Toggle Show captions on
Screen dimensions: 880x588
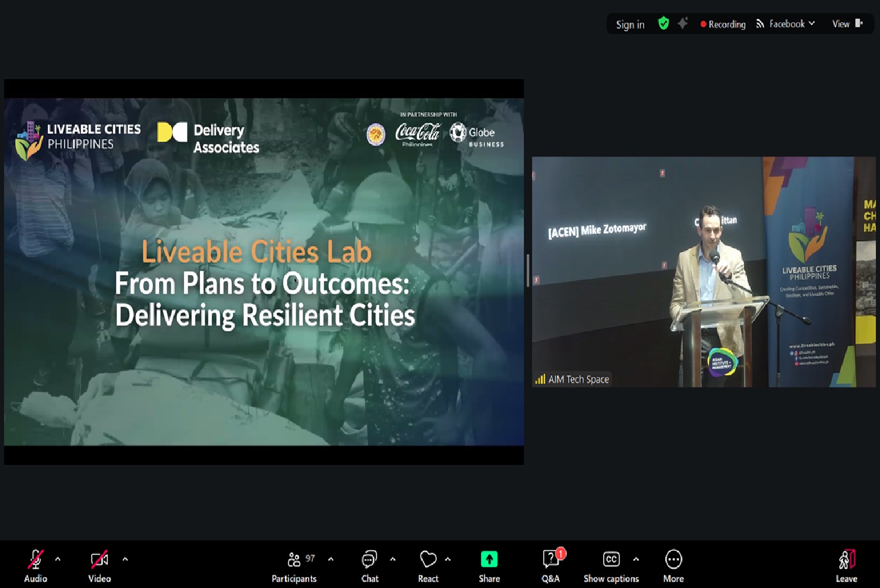point(611,560)
